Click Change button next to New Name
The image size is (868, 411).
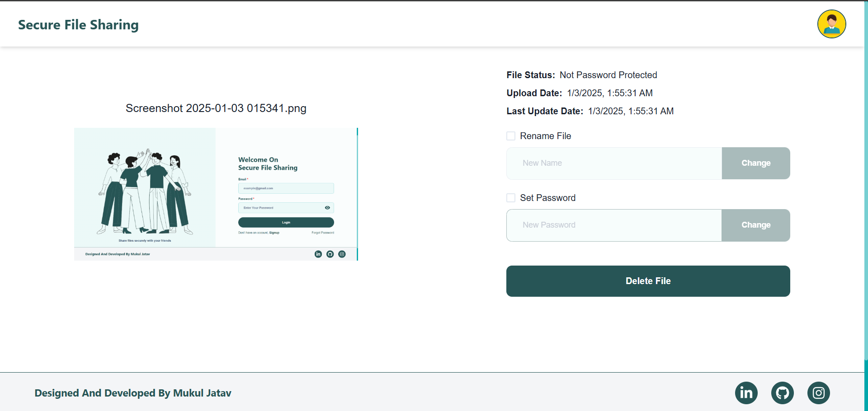click(756, 163)
